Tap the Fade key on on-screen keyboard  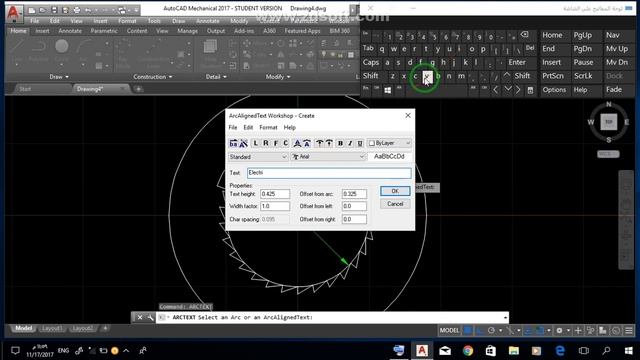tap(614, 90)
